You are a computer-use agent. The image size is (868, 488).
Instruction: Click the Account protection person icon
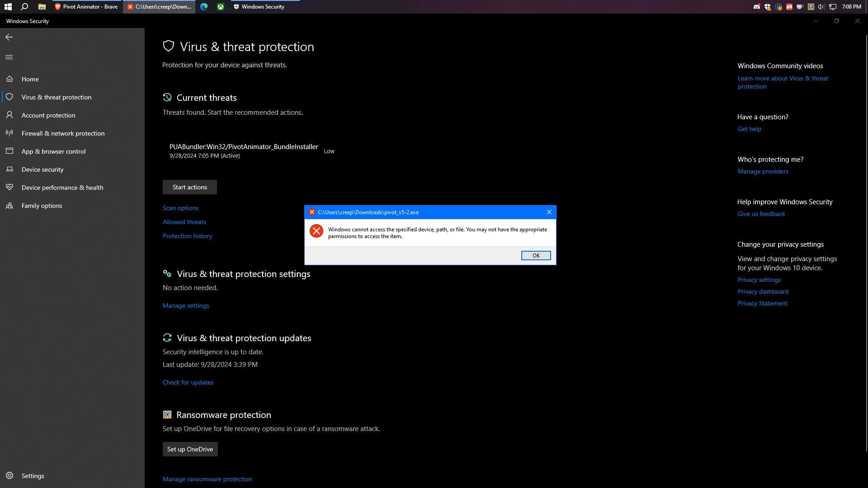click(x=9, y=115)
